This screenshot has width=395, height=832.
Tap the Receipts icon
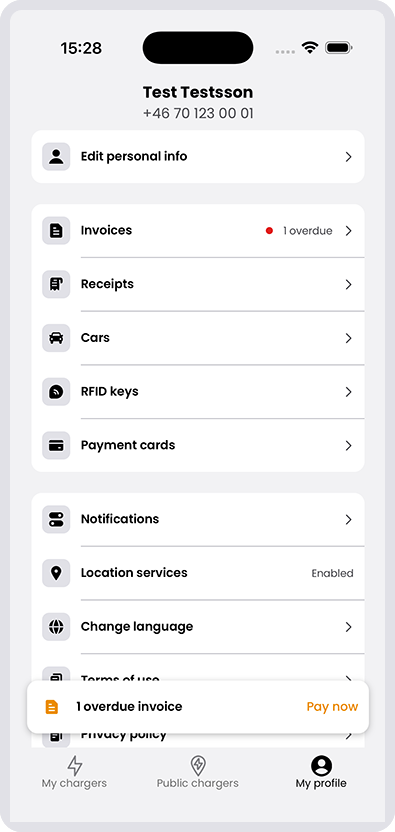click(56, 284)
